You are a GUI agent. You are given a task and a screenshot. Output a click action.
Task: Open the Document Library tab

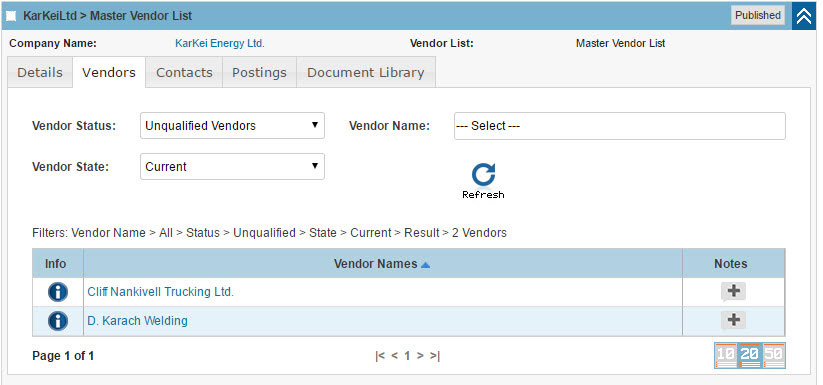[365, 72]
